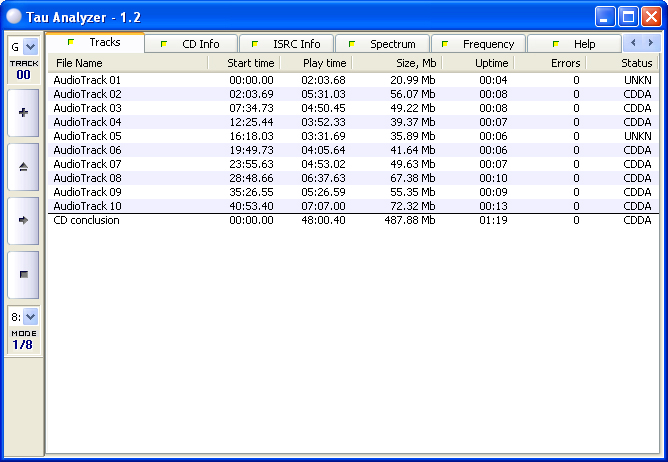Maximize the Tau Analyzer window

[628, 16]
